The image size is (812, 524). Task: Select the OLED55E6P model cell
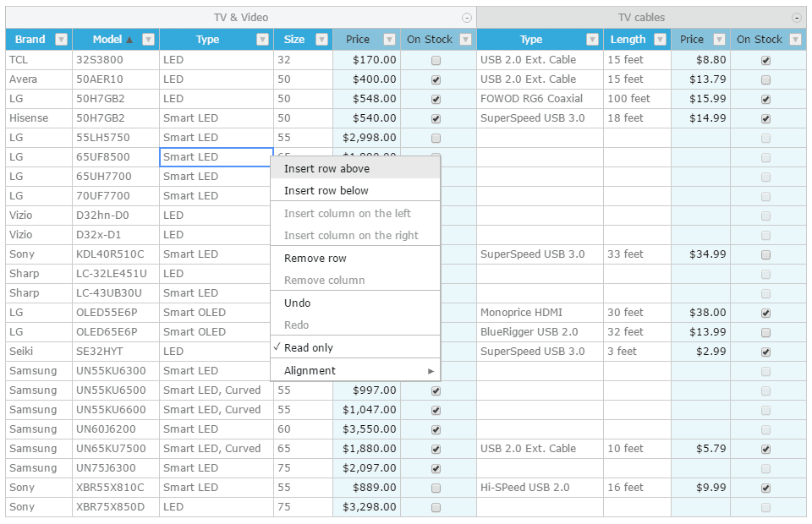coord(116,313)
